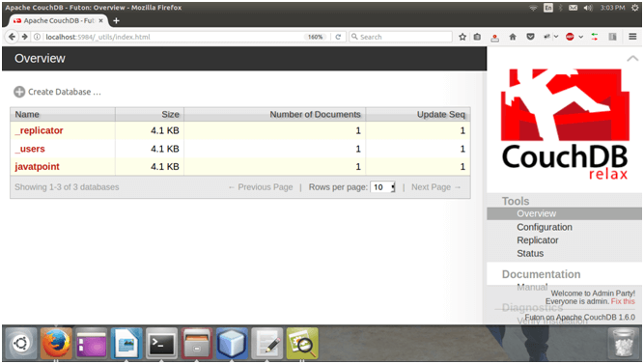This screenshot has width=644, height=364.
Task: Open the blue cube dock icon
Action: click(232, 343)
